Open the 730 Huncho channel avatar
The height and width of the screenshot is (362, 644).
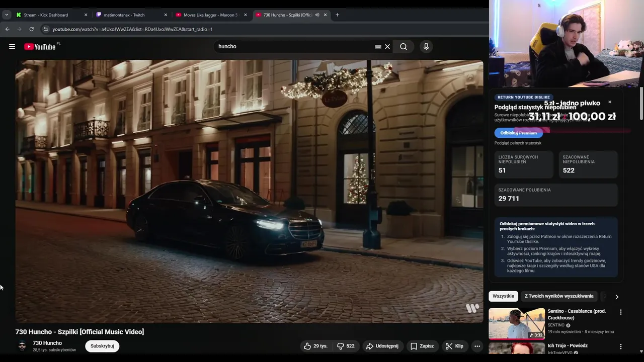[22, 346]
